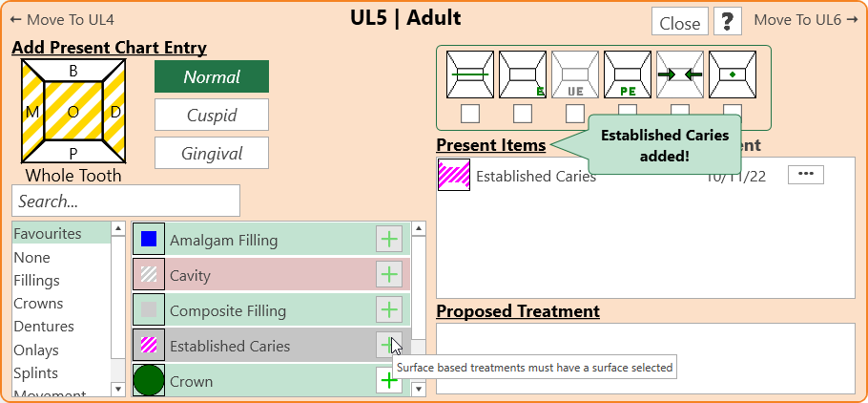Click the magenta striped Established Caries swatch in Present Items

click(x=454, y=175)
